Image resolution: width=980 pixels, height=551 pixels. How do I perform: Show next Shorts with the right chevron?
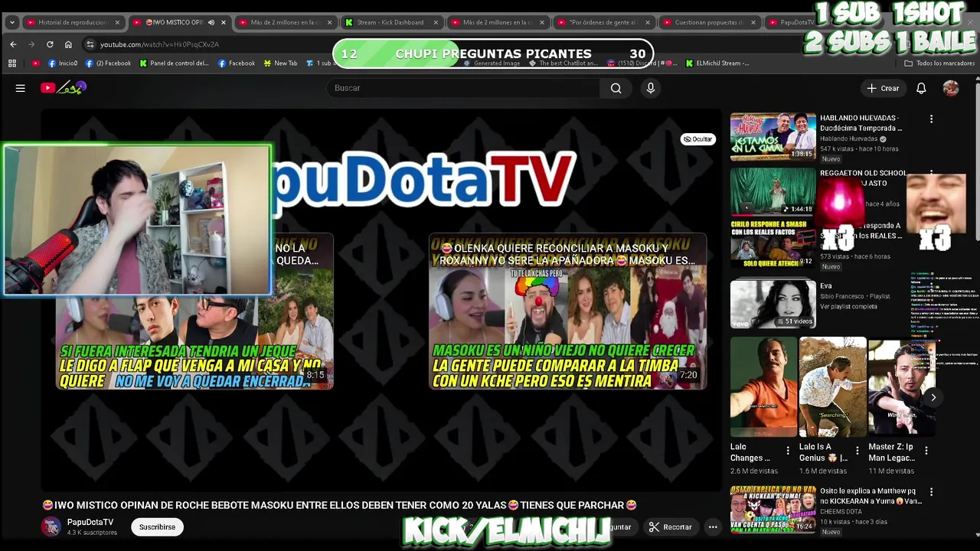click(x=933, y=397)
